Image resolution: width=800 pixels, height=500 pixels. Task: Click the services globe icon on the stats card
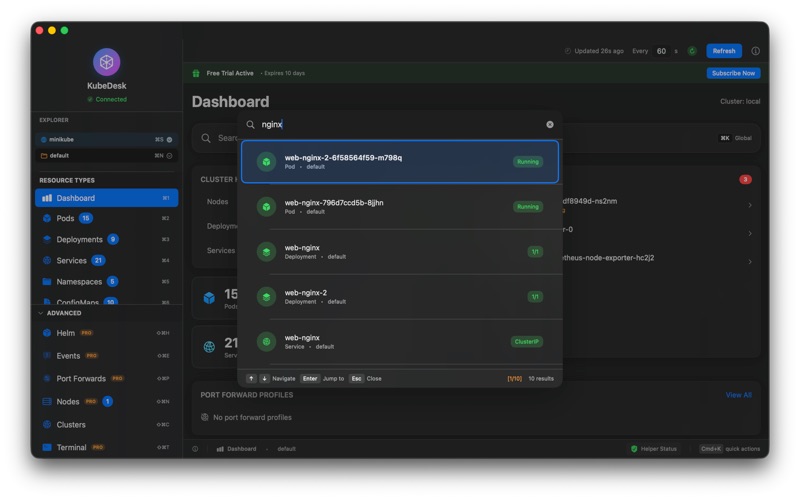coord(209,347)
